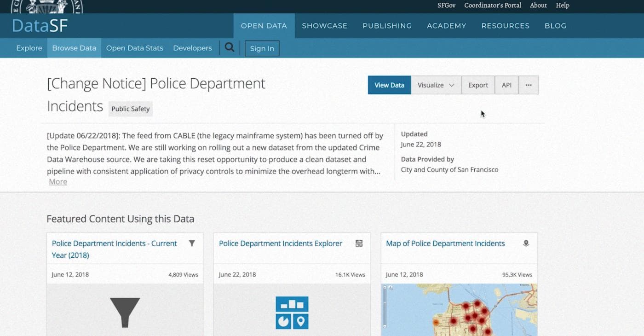Viewport: 644px width, 336px height.
Task: Click the search magnifier icon
Action: click(x=230, y=47)
